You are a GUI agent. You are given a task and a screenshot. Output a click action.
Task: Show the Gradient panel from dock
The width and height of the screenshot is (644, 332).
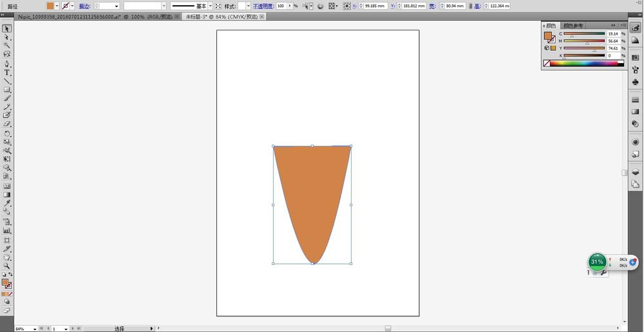[636, 112]
